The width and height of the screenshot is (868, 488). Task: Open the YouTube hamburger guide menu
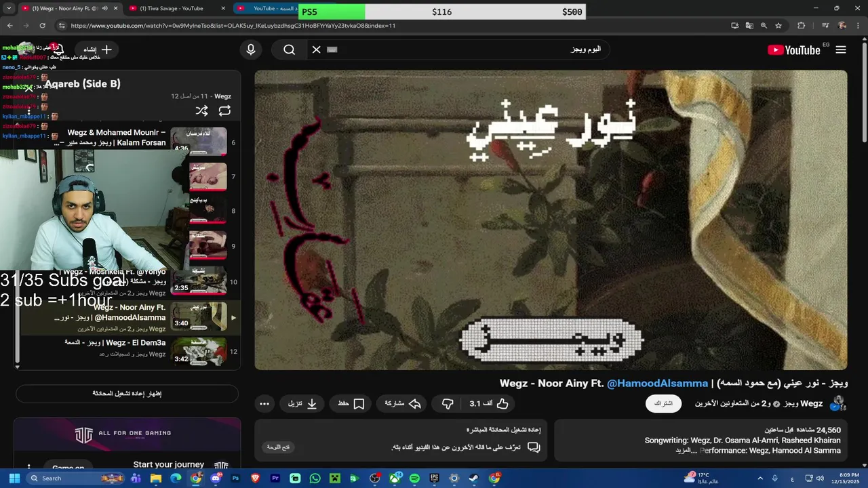841,49
